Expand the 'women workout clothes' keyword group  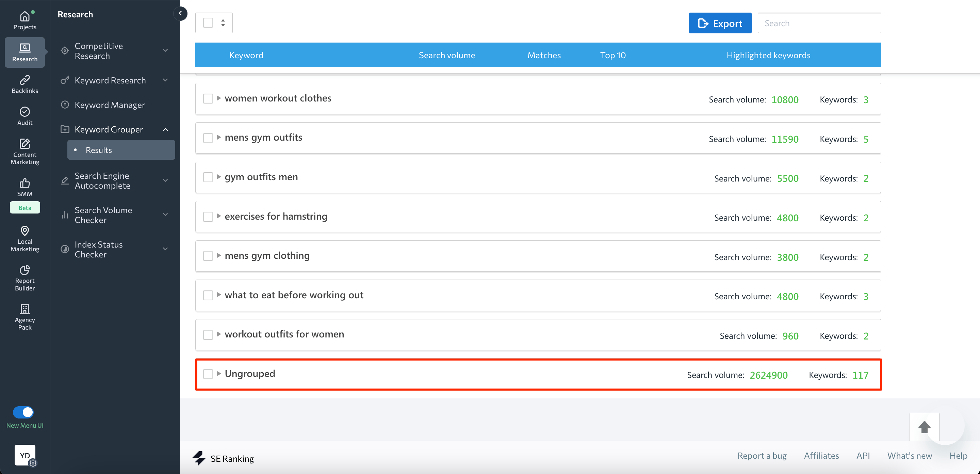[x=219, y=98]
